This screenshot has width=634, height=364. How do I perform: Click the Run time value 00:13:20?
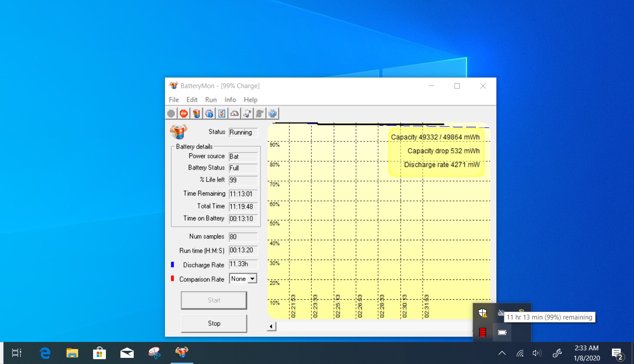[243, 251]
